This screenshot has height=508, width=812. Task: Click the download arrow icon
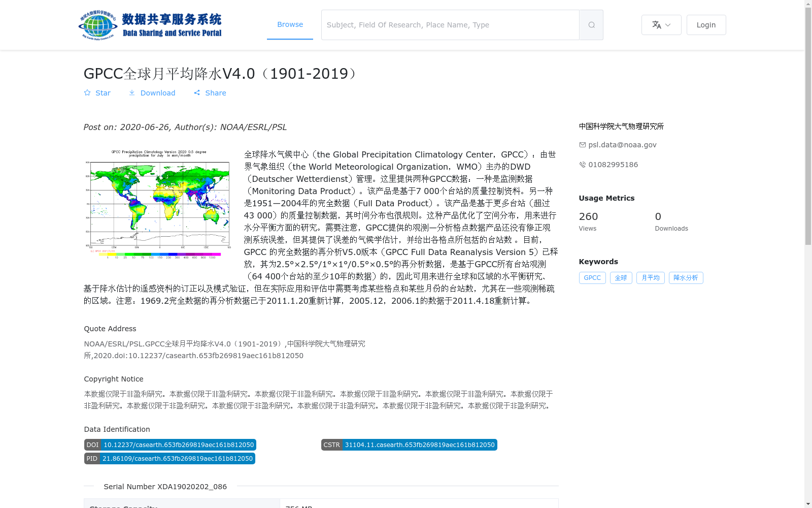coord(132,93)
